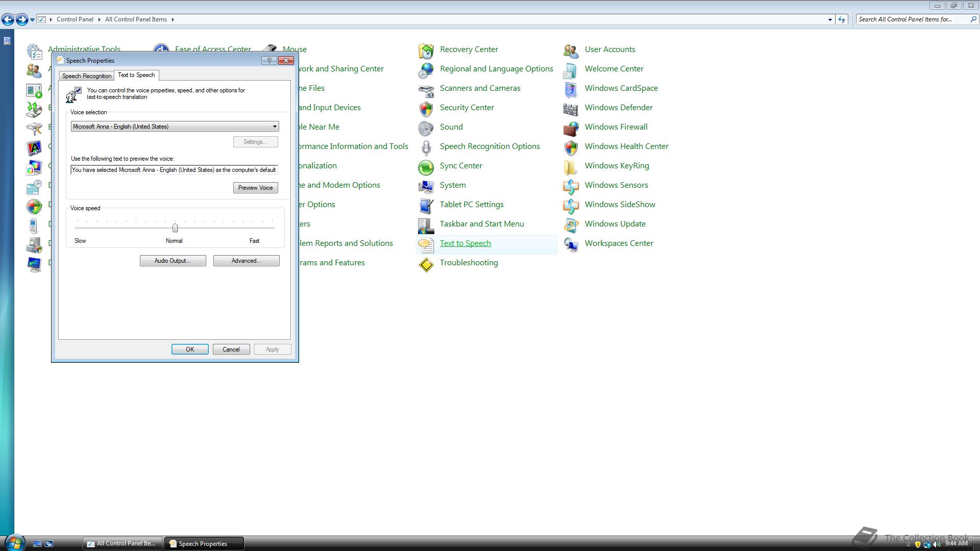Switch to the Speech Recognition tab
This screenshot has height=551, width=980.
pyautogui.click(x=87, y=76)
